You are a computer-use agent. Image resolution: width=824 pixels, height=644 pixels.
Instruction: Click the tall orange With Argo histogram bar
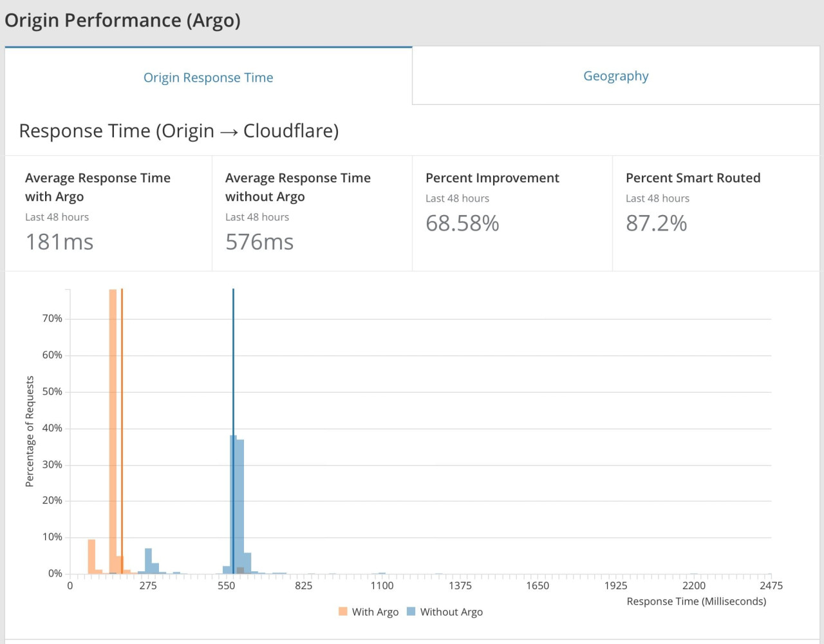tap(113, 431)
